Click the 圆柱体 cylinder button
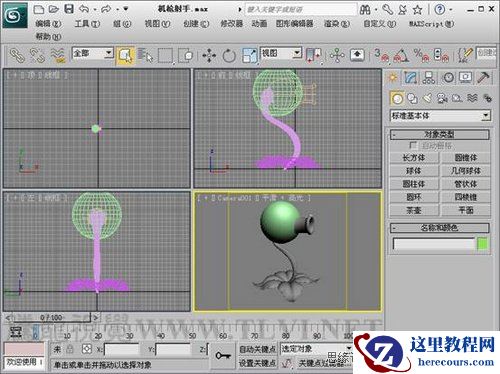500x374 pixels. 414,184
